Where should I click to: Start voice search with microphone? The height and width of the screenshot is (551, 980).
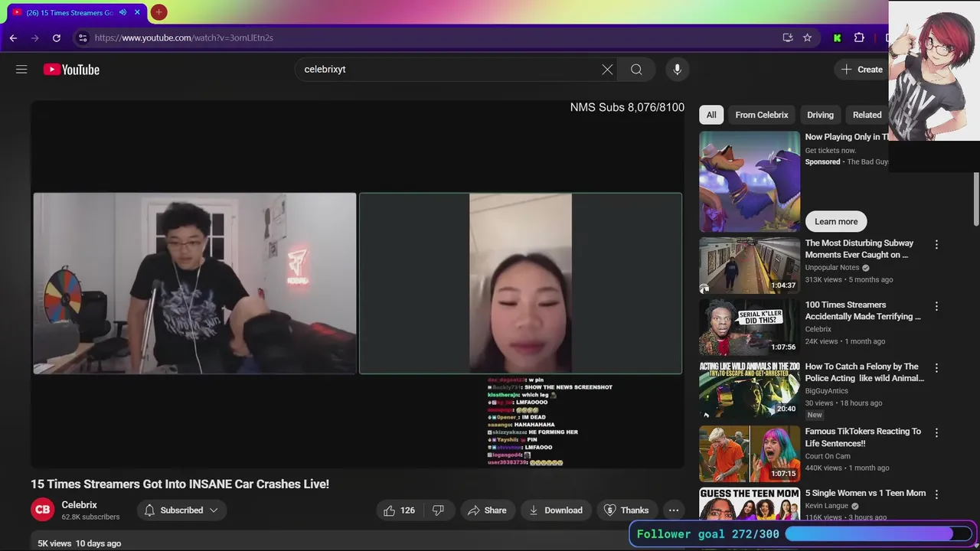(677, 70)
